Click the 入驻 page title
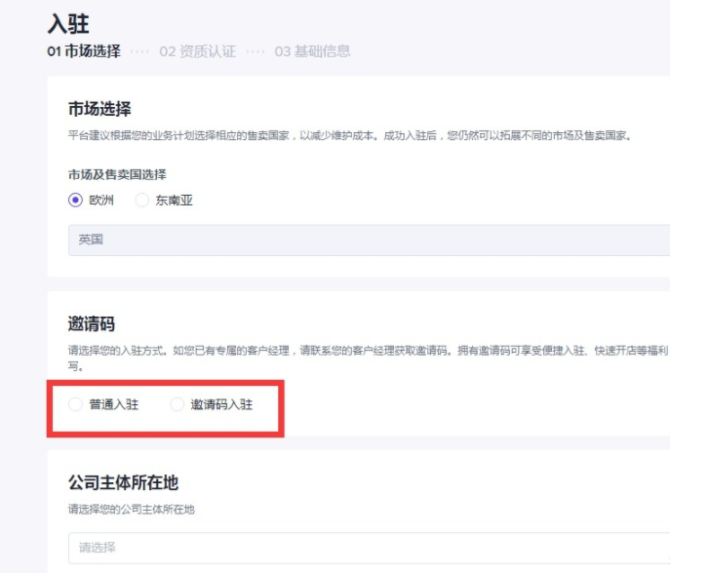This screenshot has width=710, height=579. tap(68, 24)
